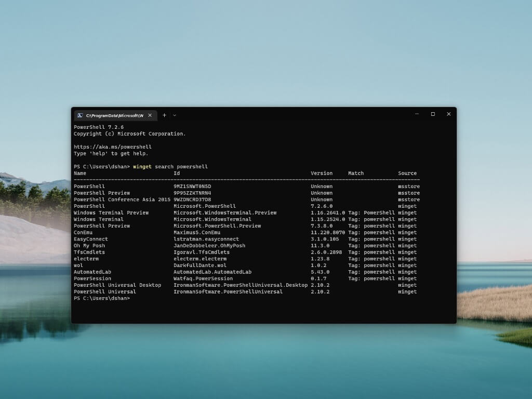Minimize the Windows Terminal window
Image resolution: width=532 pixels, height=399 pixels.
[417, 114]
